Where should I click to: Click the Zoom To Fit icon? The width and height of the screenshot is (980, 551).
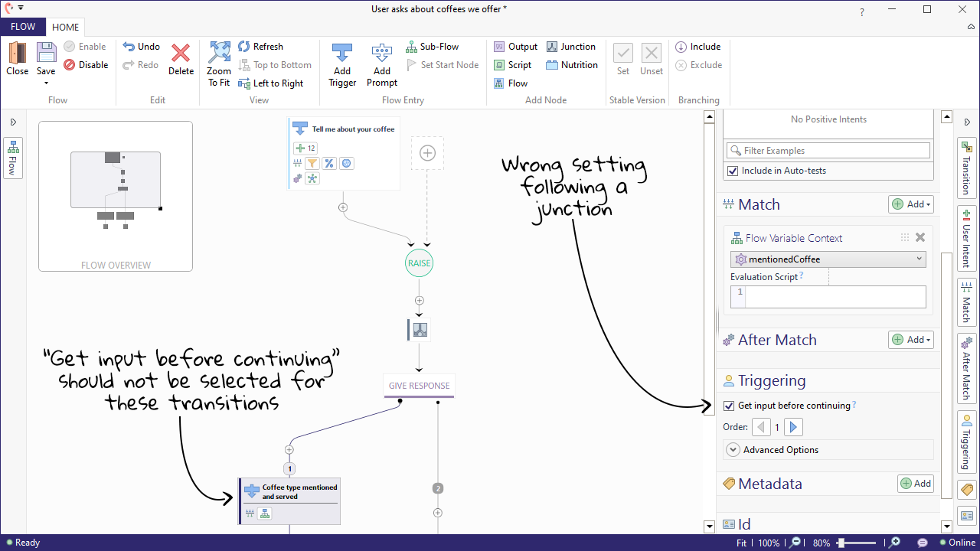pyautogui.click(x=219, y=54)
